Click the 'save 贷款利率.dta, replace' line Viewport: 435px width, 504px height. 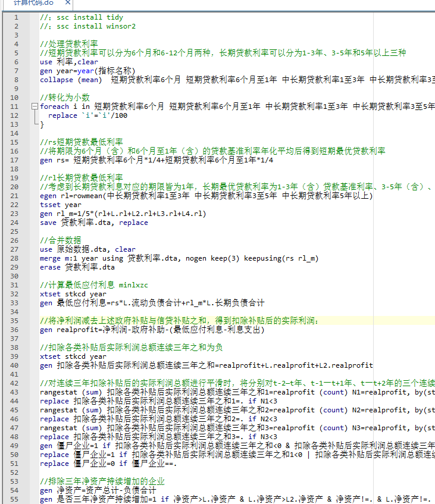[94, 223]
